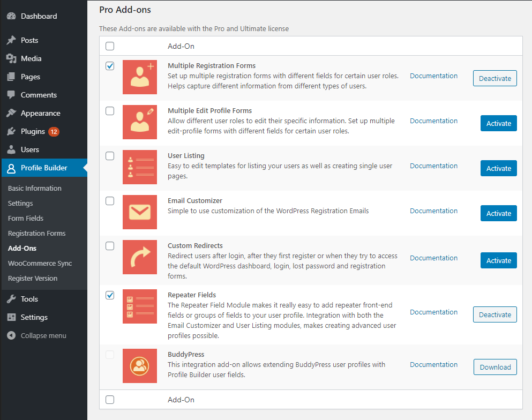Click the Settings sliders icon in sidebar
Viewport: 532px width, 420px height.
point(11,317)
